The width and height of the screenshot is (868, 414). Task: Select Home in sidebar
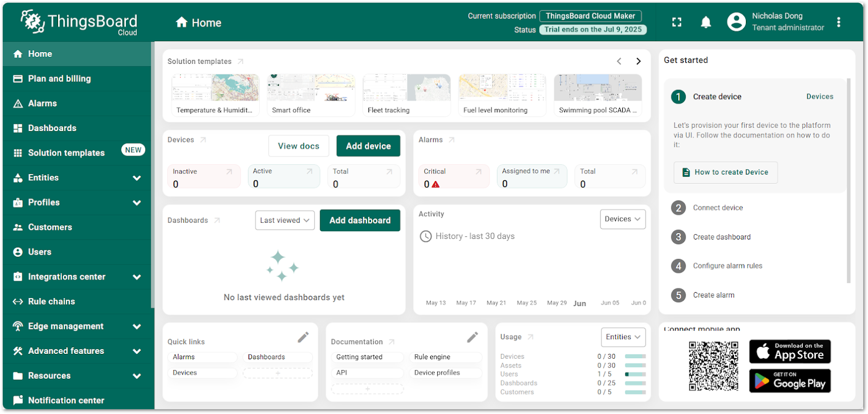click(77, 54)
